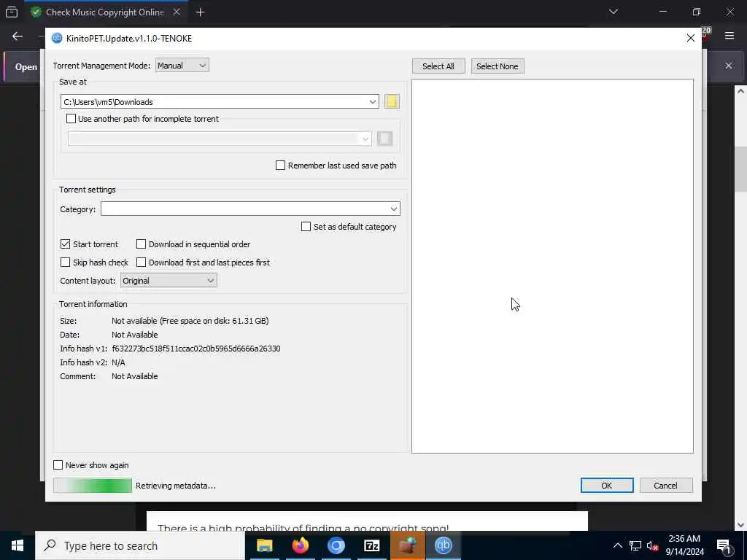Image resolution: width=747 pixels, height=560 pixels.
Task: Open the notification center icon
Action: (723, 545)
